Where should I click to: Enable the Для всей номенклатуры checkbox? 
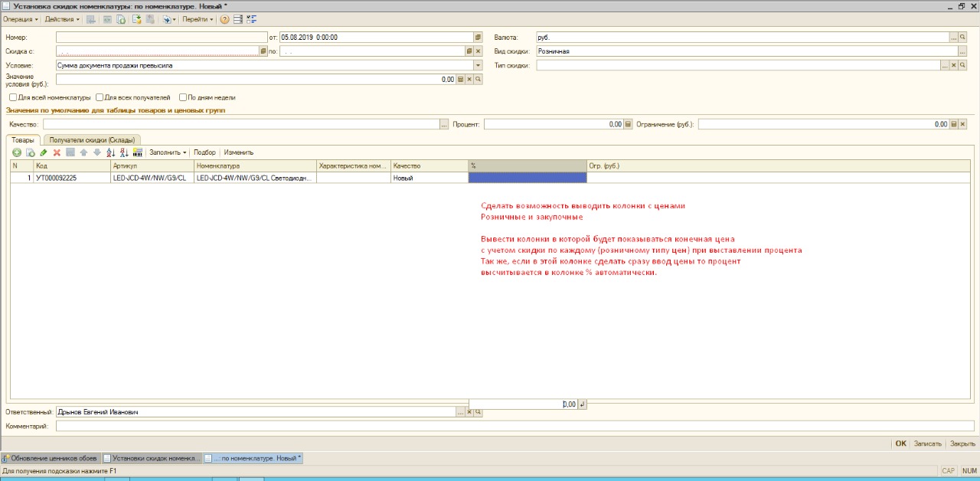click(13, 98)
